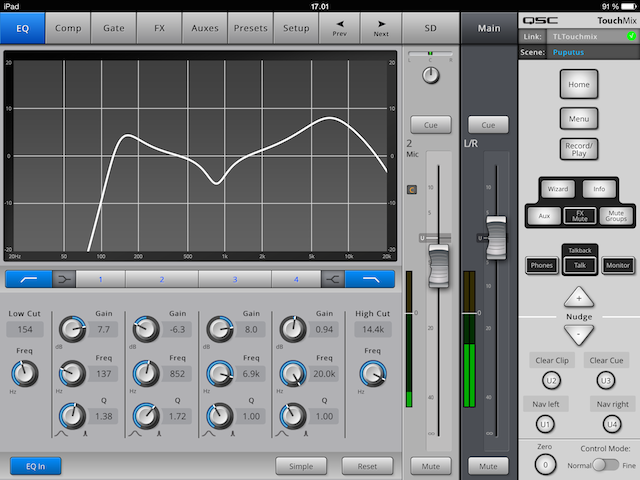Open the Info button

pyautogui.click(x=599, y=189)
